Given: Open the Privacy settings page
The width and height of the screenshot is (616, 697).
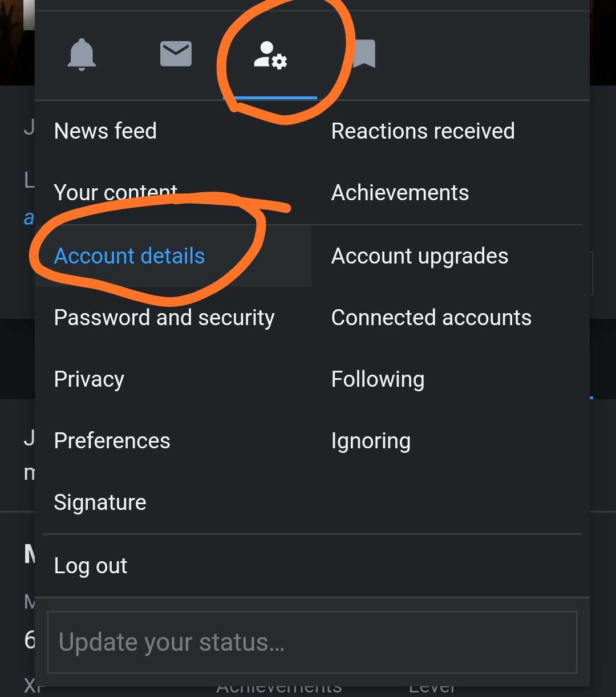Looking at the screenshot, I should 89,379.
